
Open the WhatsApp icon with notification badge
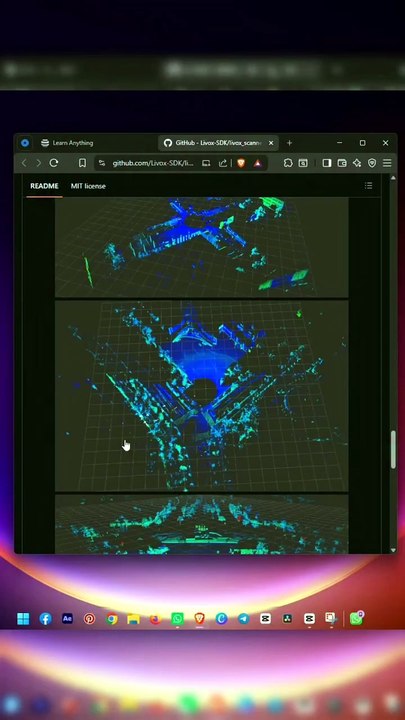356,618
